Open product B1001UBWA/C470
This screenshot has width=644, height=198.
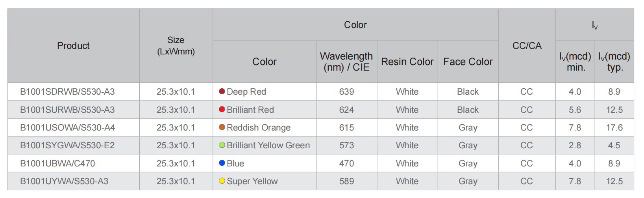57,163
